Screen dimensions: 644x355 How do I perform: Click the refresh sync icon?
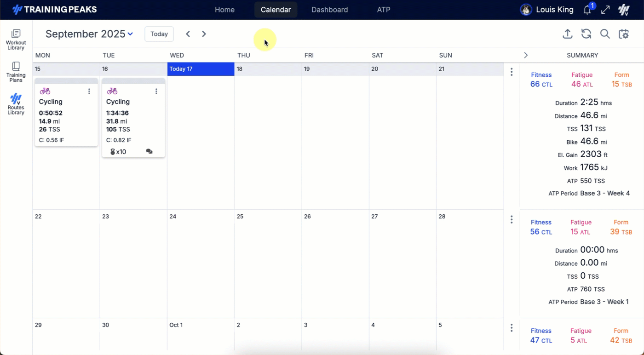[x=586, y=34]
